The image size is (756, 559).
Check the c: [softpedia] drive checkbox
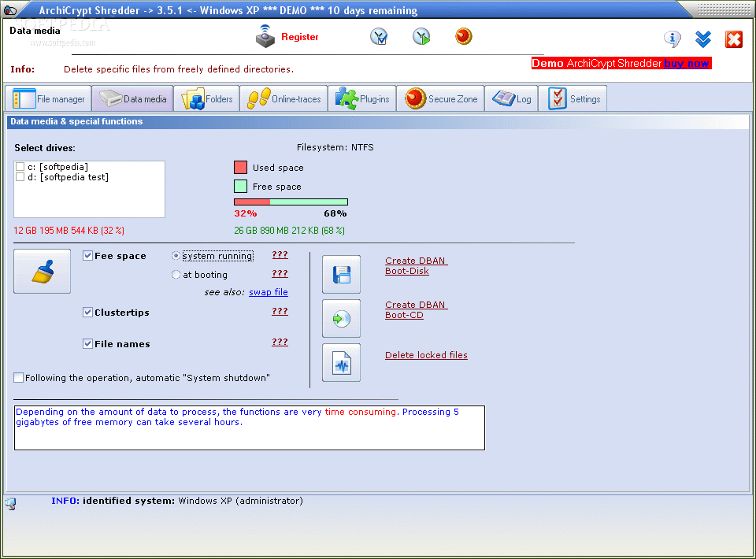tap(20, 167)
